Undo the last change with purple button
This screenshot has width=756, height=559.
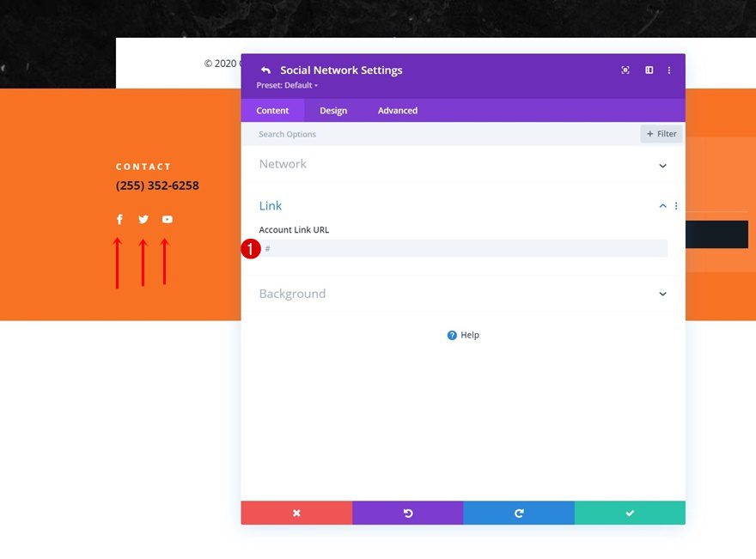point(408,513)
